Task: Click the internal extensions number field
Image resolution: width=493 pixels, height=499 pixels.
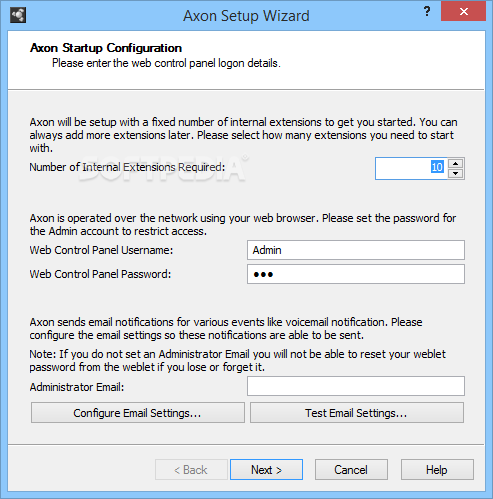Action: [411, 168]
